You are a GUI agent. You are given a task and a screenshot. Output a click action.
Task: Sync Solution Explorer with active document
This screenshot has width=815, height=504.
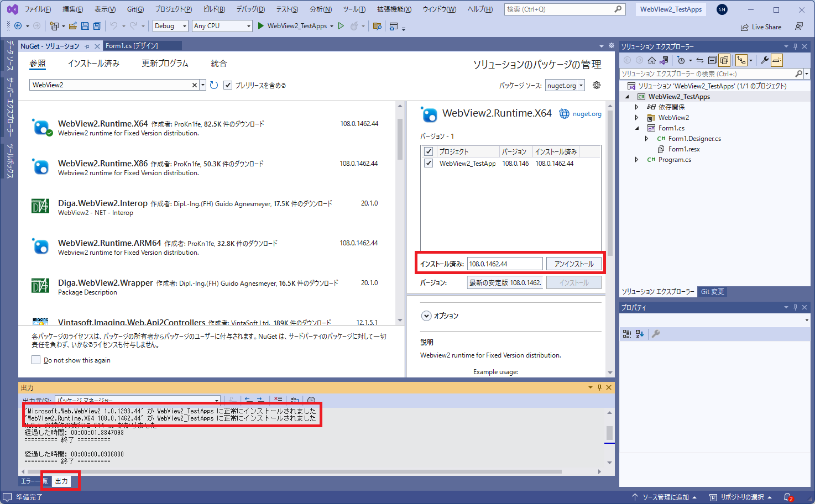[700, 60]
